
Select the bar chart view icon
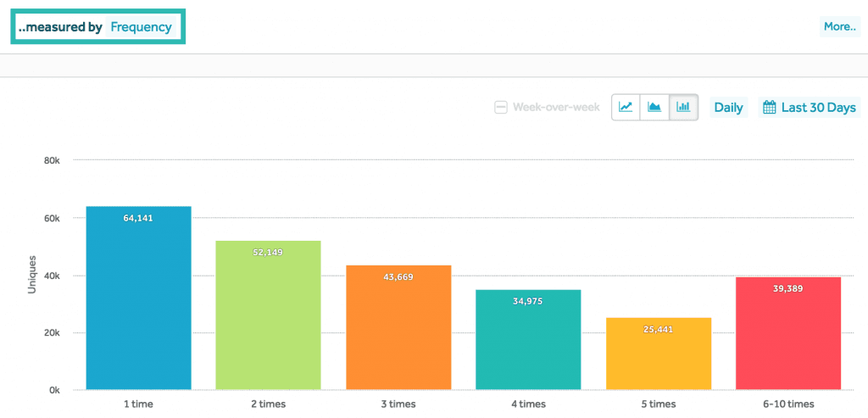pos(683,108)
